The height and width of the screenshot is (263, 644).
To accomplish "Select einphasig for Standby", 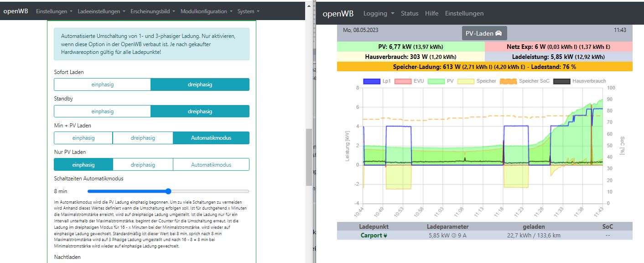I will 102,111.
